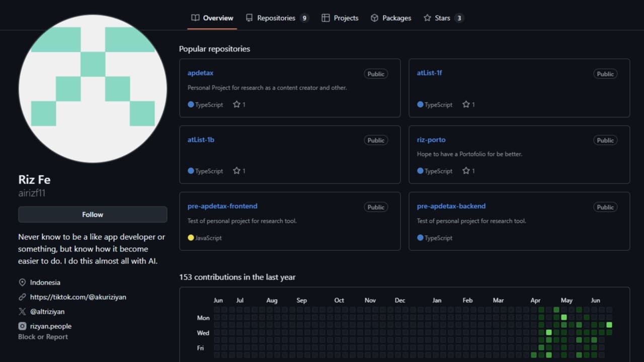Click the X icon next to @altriziyan
Image resolution: width=644 pixels, height=362 pixels.
pyautogui.click(x=22, y=311)
